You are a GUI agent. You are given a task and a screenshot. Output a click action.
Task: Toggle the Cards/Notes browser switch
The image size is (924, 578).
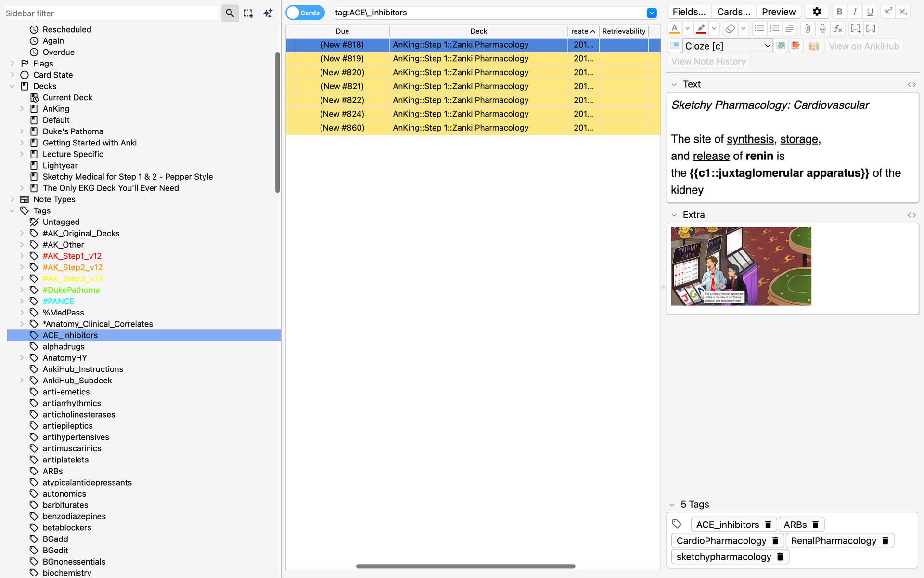(305, 13)
